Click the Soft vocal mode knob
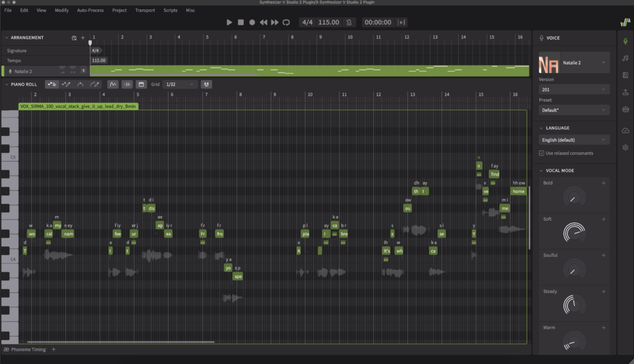Viewport: 634px width, 364px height. (x=574, y=233)
